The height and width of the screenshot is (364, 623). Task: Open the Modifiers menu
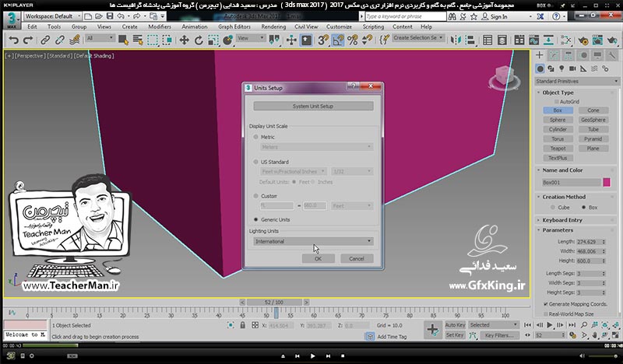pyautogui.click(x=160, y=26)
